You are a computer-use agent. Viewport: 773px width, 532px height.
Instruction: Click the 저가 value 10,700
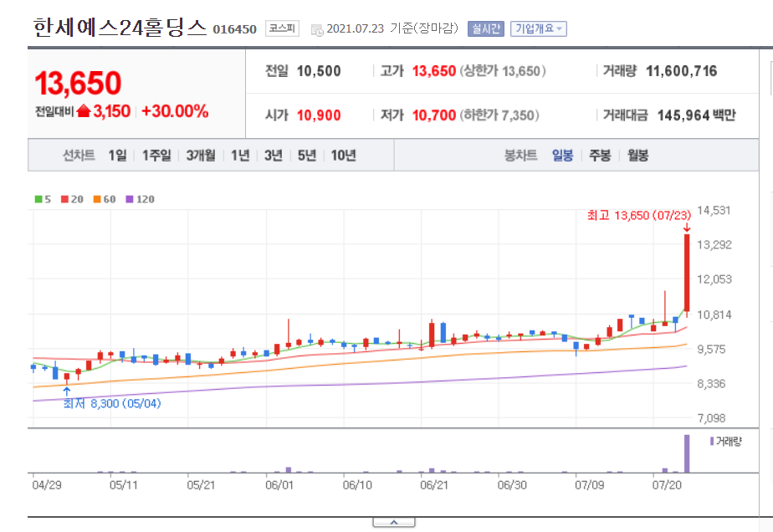(434, 115)
